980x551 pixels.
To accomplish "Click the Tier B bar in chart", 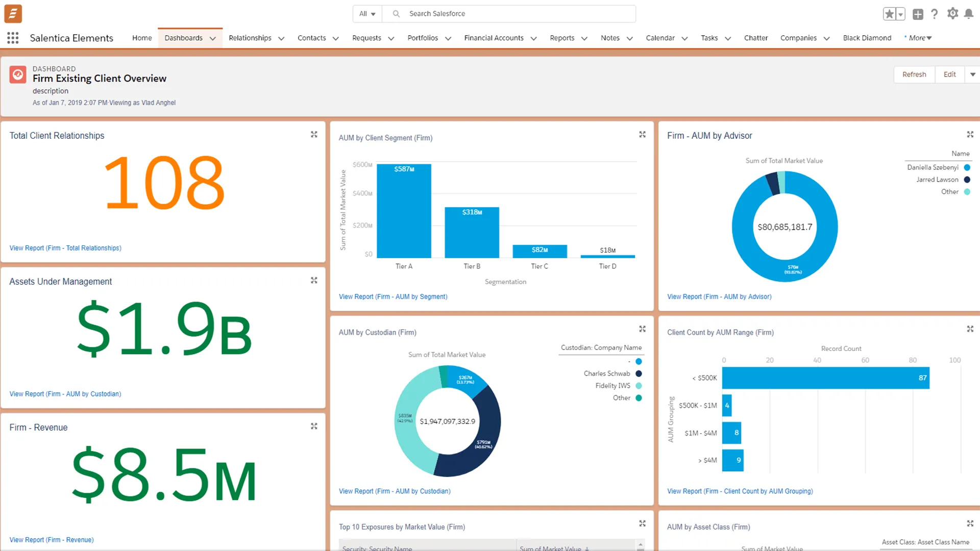I will click(472, 232).
